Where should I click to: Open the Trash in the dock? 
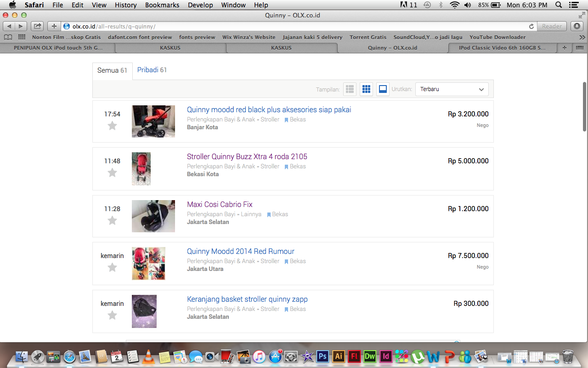click(568, 356)
